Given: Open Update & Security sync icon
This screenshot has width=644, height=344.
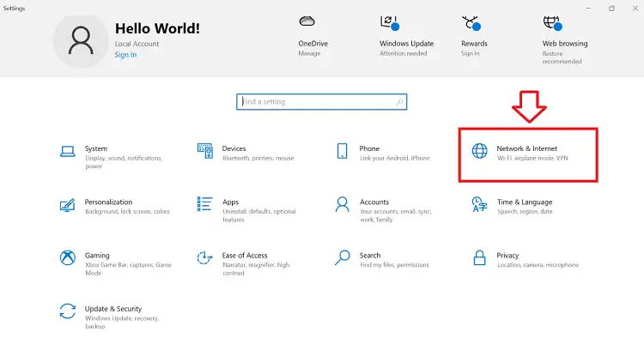Looking at the screenshot, I should [x=68, y=311].
